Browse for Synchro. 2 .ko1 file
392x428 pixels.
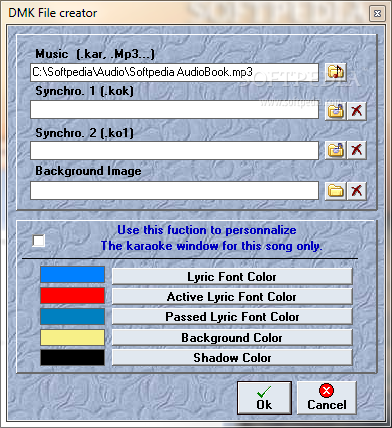tap(335, 150)
